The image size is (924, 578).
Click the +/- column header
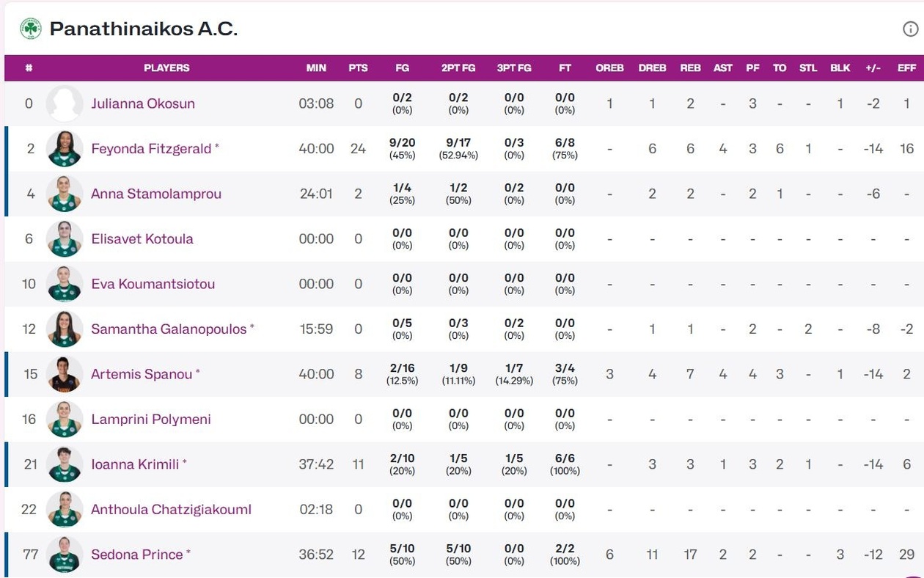(873, 68)
